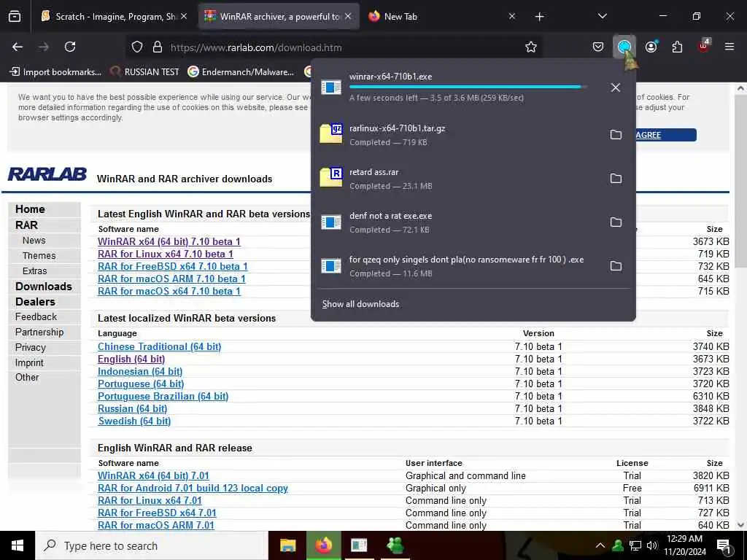This screenshot has width=747, height=560.
Task: Show denf not a rat exe.exe in folder
Action: 616,222
